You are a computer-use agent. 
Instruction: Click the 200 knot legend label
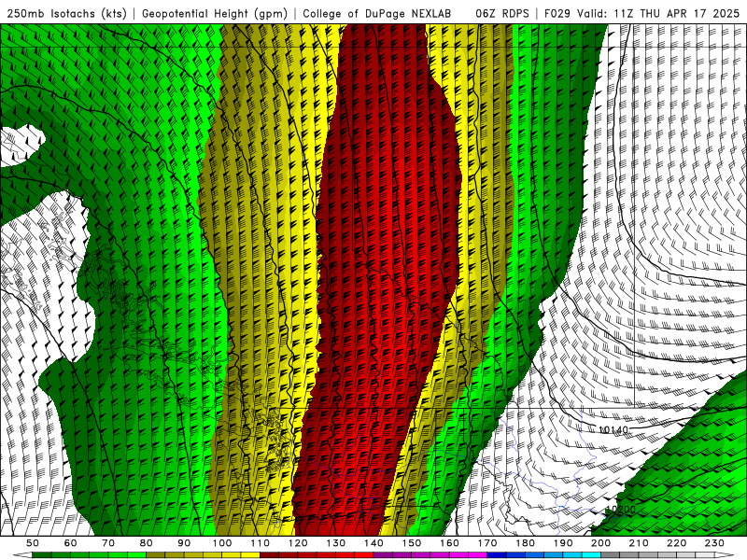tap(601, 543)
